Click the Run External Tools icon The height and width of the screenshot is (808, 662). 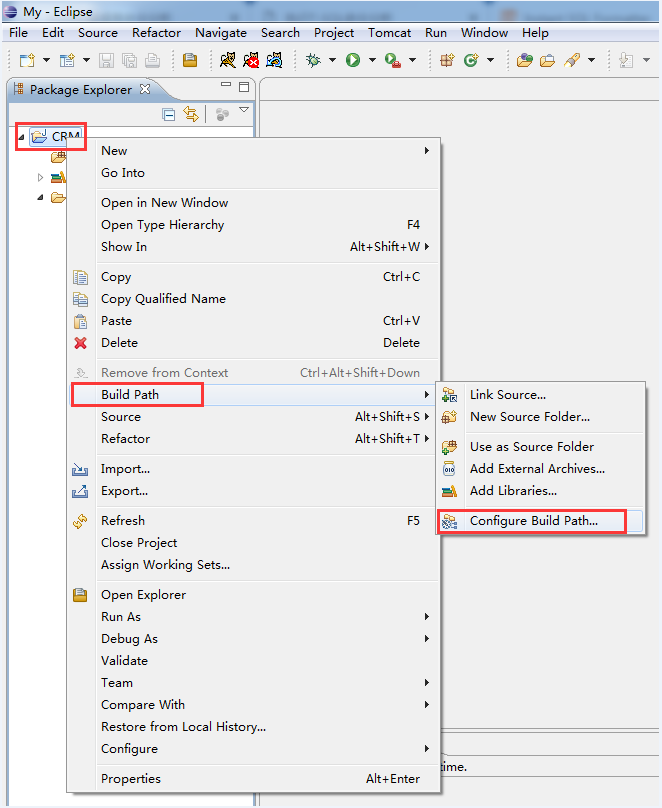393,60
